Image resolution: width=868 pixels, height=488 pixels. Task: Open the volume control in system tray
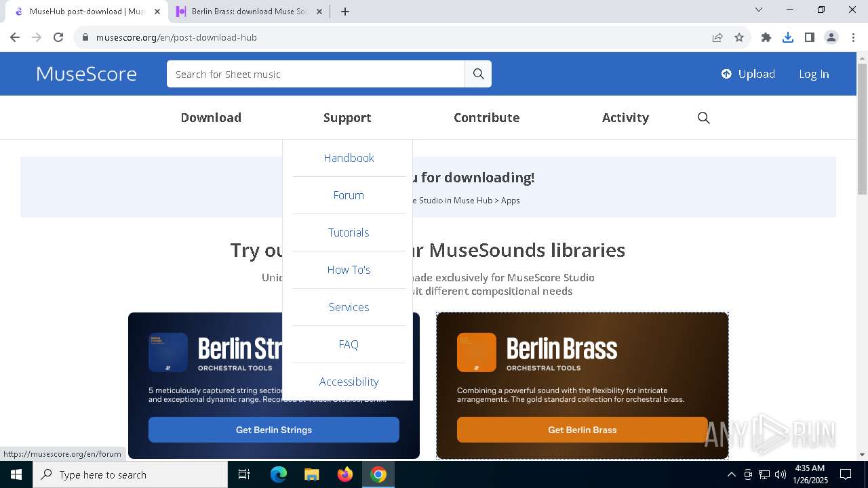(x=781, y=474)
